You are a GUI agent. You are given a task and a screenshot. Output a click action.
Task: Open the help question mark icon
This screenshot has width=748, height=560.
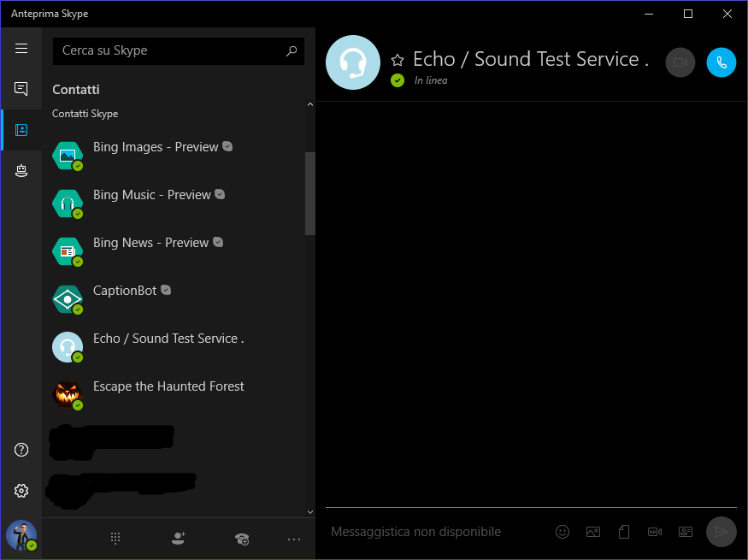21,450
